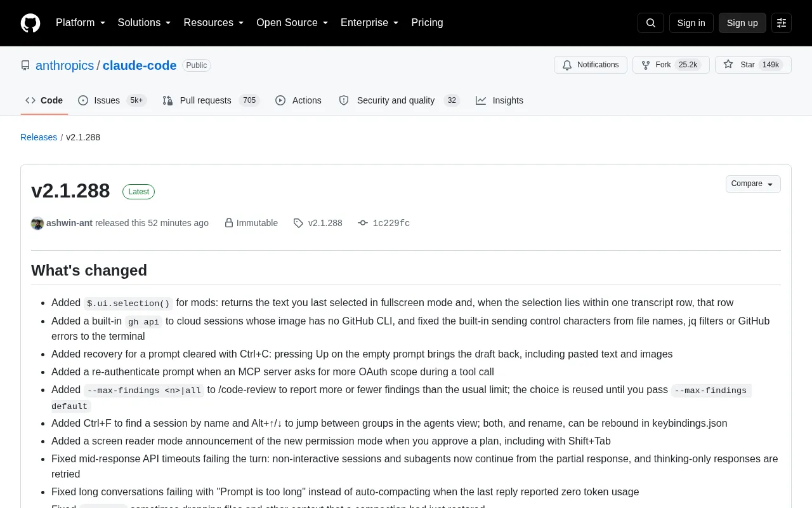
Task: Open the Insights tab
Action: coord(500,100)
